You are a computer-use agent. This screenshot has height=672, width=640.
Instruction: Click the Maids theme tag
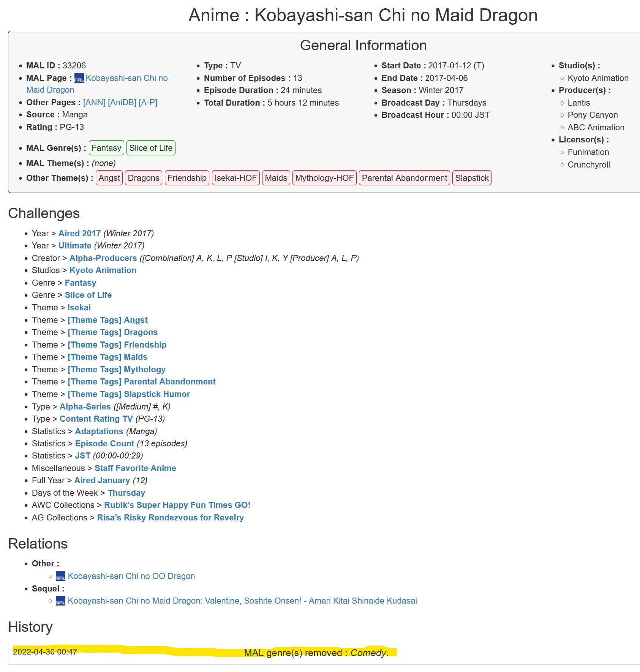(276, 178)
